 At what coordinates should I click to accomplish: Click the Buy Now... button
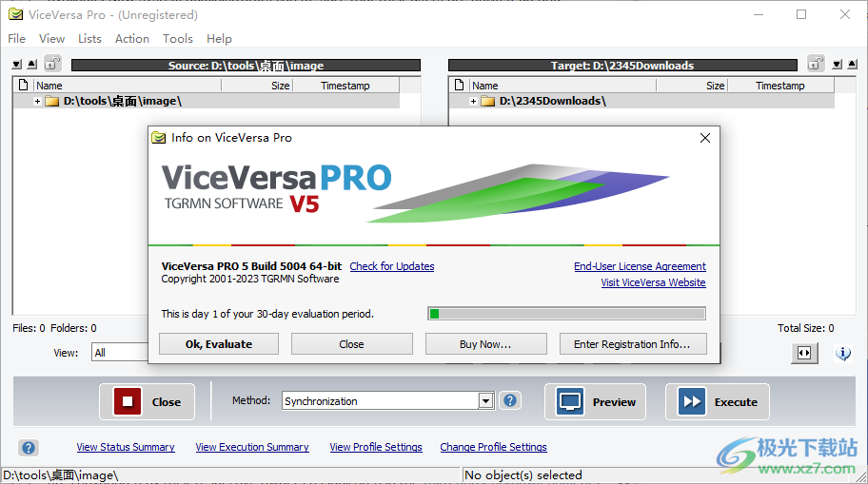tap(485, 344)
